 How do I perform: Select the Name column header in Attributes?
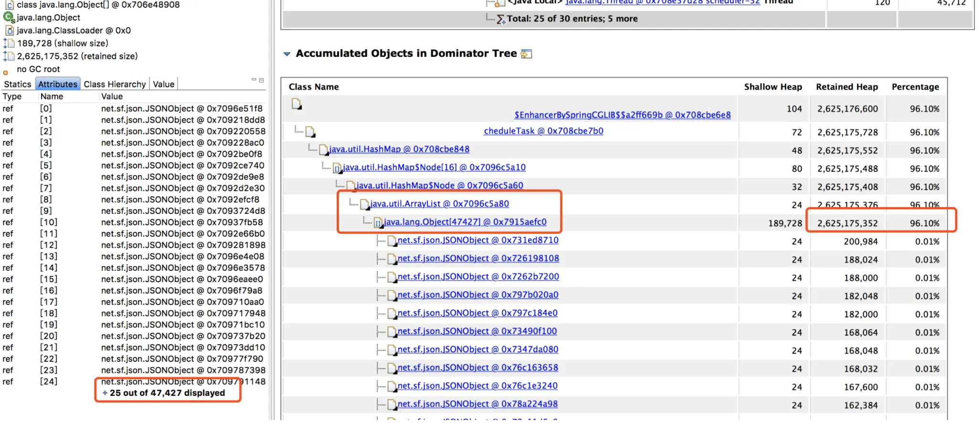click(52, 96)
